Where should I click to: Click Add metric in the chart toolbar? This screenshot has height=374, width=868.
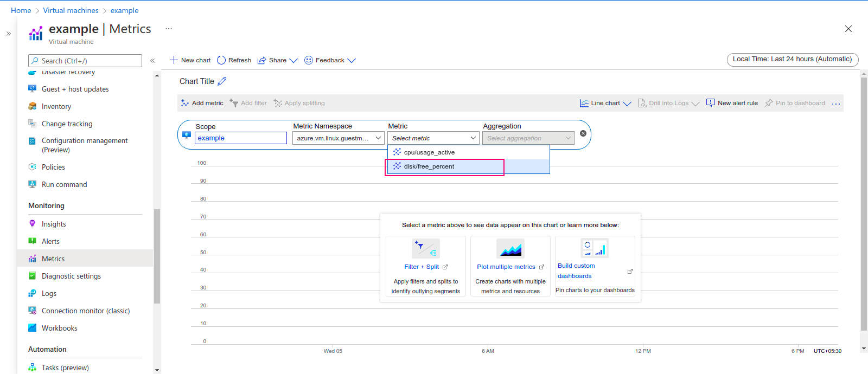click(x=202, y=103)
